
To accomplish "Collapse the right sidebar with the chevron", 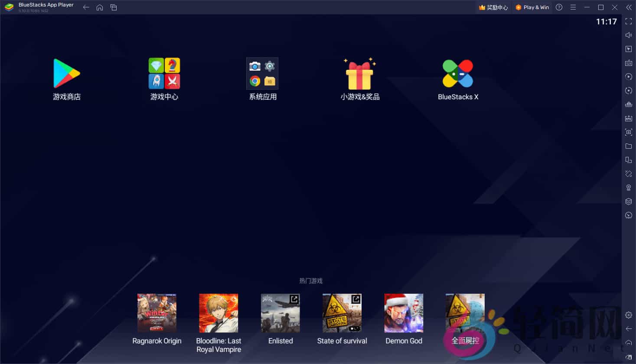I will pyautogui.click(x=628, y=7).
